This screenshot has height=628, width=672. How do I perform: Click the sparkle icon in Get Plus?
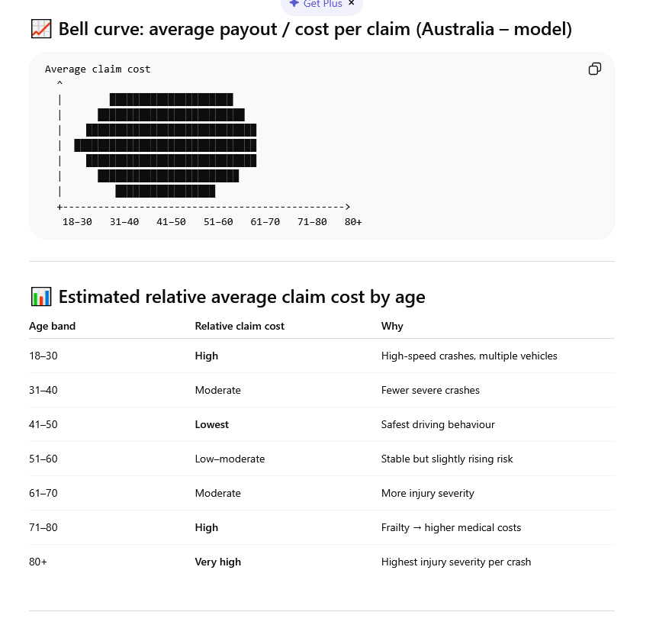[294, 4]
